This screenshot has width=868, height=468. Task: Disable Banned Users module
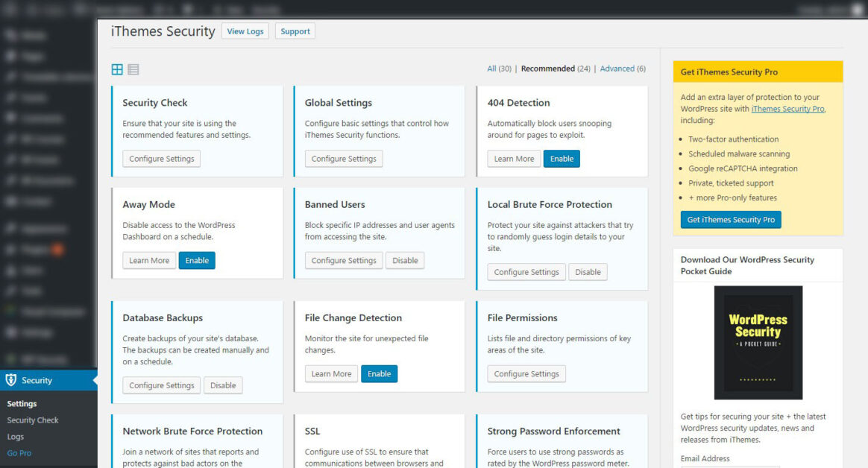[x=405, y=261]
